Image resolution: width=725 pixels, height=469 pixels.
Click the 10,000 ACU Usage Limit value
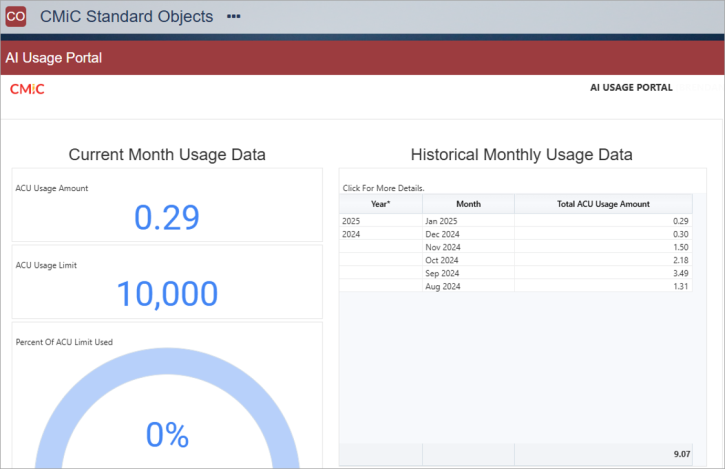[167, 294]
